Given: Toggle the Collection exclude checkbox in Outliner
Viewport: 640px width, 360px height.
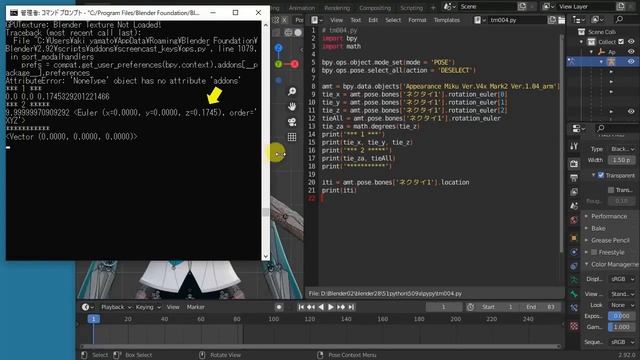Looking at the screenshot, I should coord(621,42).
